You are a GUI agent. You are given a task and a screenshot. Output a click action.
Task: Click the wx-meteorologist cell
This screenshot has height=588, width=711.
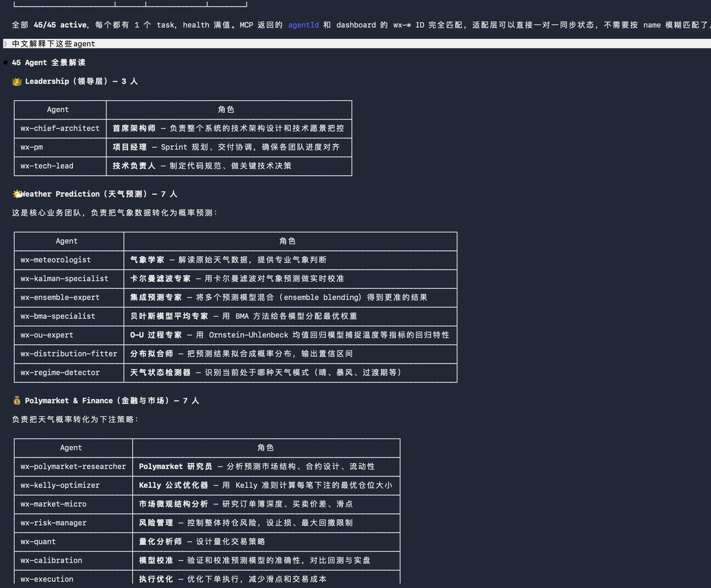(x=69, y=259)
